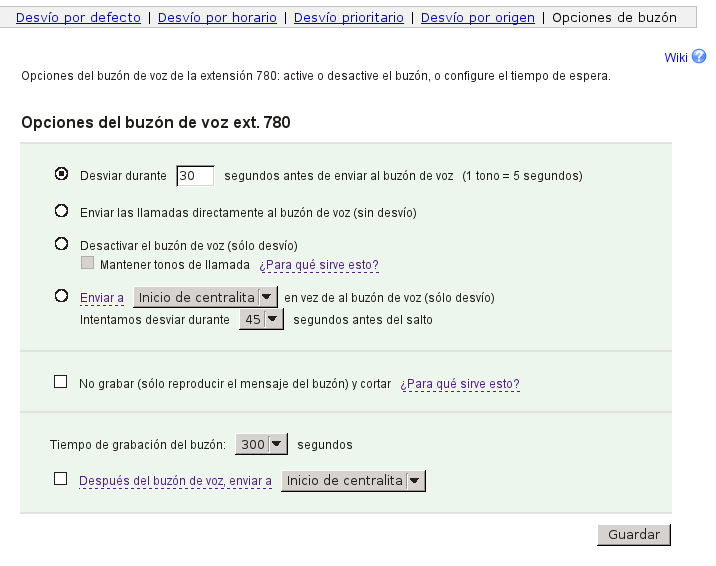Open the Wiki link text
Viewport: 716px width, 566px height.
coord(676,58)
